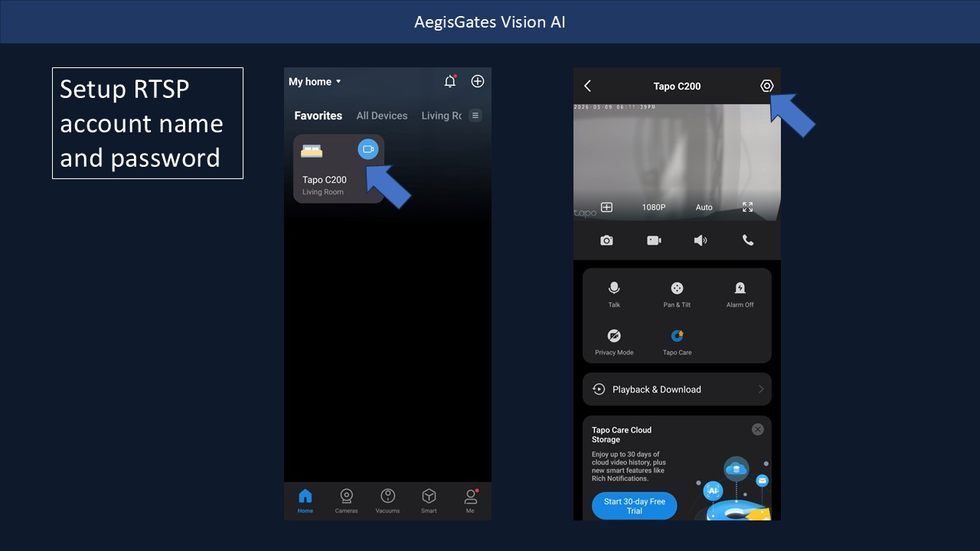Start 30-day Free Trial
Screen dimensions: 980x551
(x=634, y=506)
